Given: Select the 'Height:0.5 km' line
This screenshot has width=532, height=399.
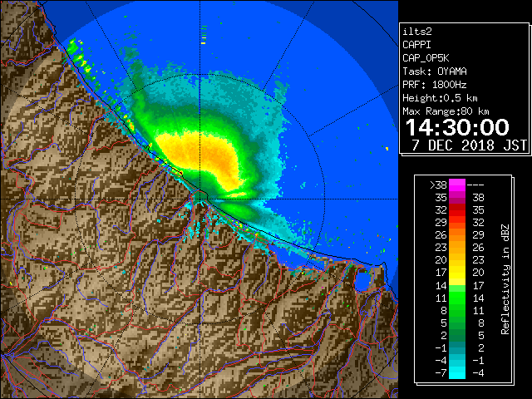Looking at the screenshot, I should 440,98.
